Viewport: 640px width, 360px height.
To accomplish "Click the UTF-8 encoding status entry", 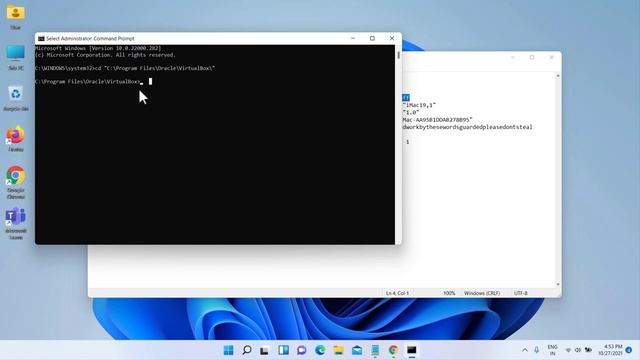I will [x=520, y=293].
